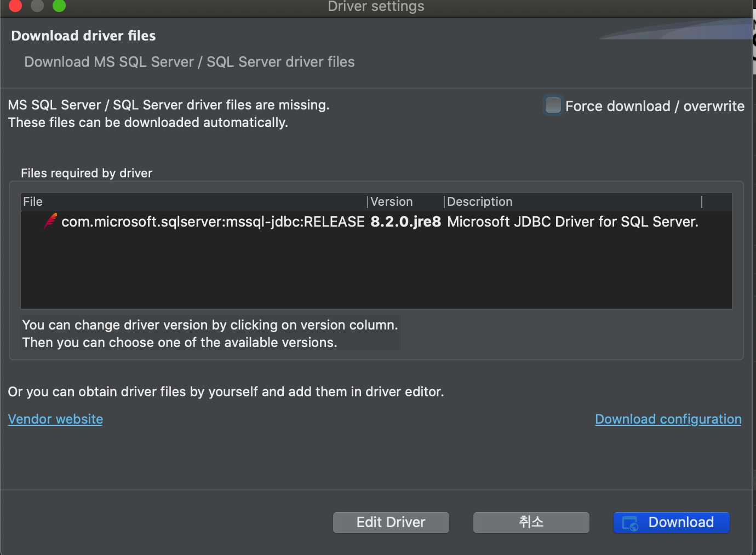Viewport: 756px width, 555px height.
Task: Cancel with the 취소 button
Action: 531,522
